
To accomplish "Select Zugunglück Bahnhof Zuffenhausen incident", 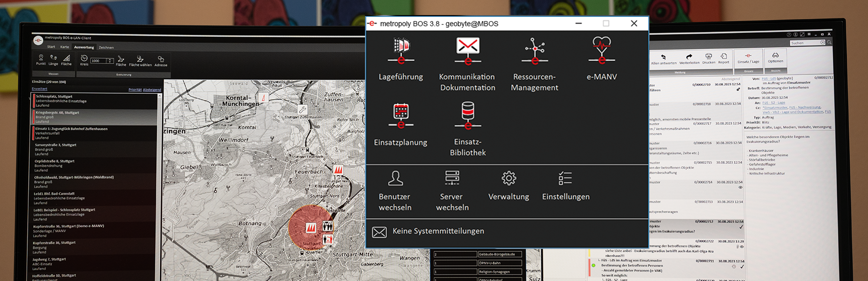I will click(95, 133).
